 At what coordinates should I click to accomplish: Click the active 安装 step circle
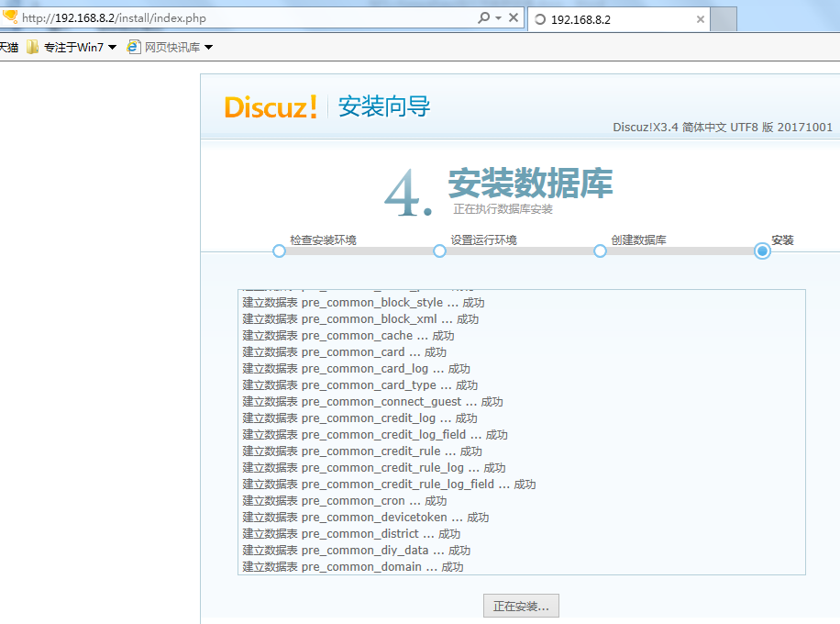(762, 251)
